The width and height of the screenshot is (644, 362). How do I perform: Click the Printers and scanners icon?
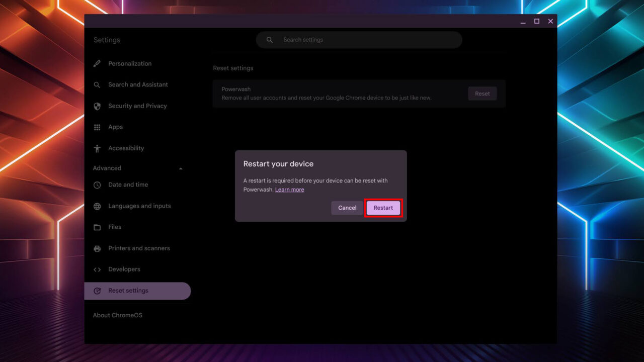coord(97,248)
